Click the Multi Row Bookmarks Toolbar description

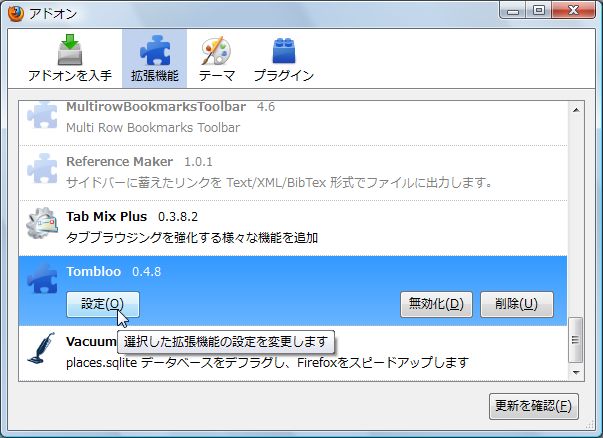coord(153,127)
